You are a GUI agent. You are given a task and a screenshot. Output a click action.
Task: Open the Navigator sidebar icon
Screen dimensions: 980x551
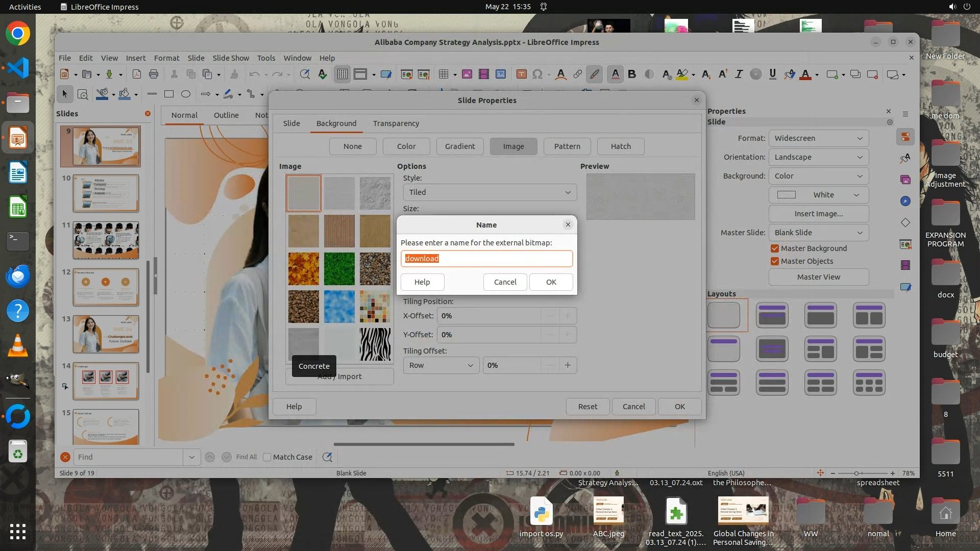905,201
